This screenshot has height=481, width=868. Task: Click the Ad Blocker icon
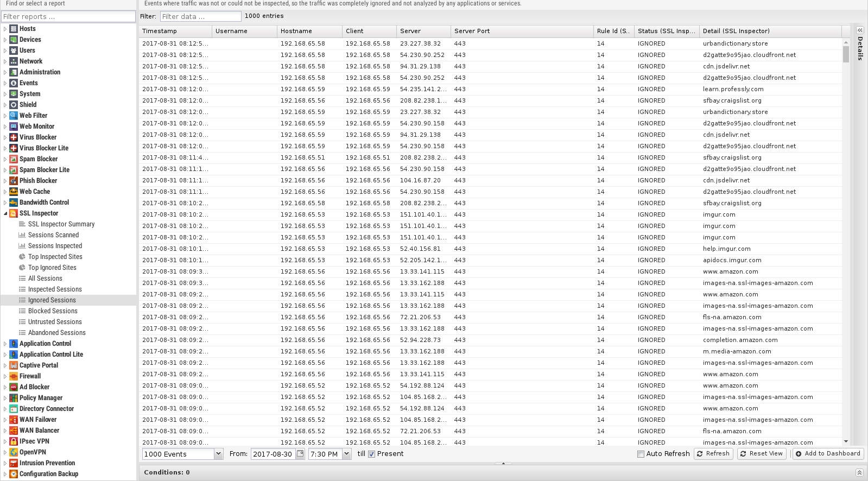[x=14, y=387]
